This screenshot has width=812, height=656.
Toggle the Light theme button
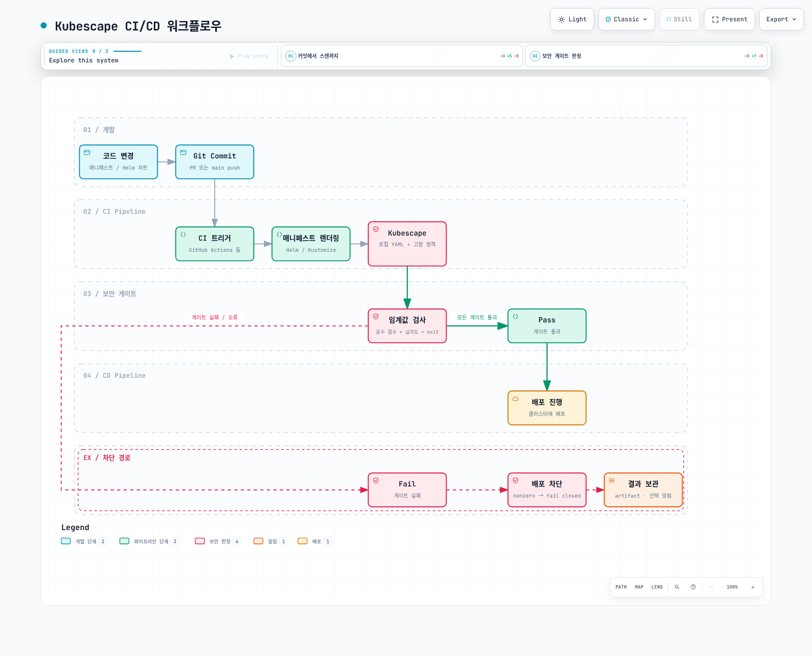click(572, 19)
